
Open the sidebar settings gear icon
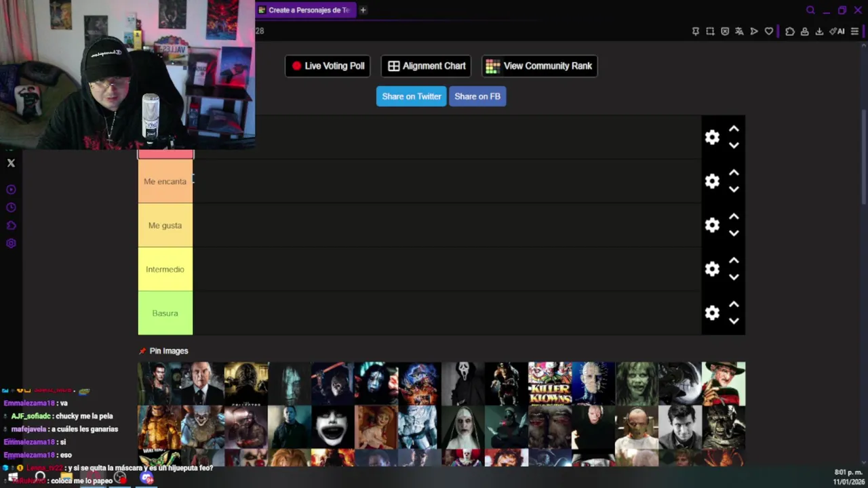[x=11, y=243]
